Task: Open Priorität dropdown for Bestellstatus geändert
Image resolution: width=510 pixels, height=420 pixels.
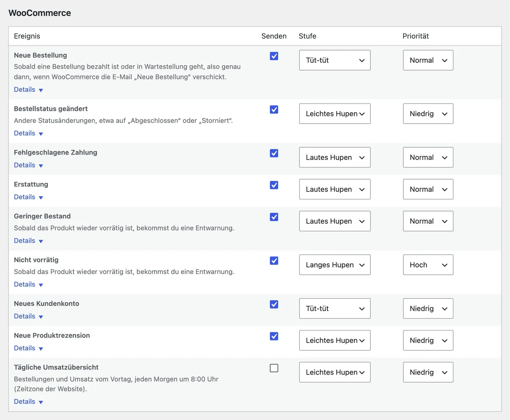Action: click(x=428, y=114)
